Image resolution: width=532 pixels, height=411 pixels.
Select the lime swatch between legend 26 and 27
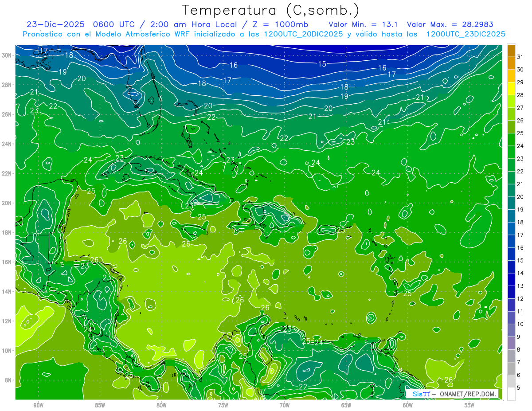pos(511,114)
